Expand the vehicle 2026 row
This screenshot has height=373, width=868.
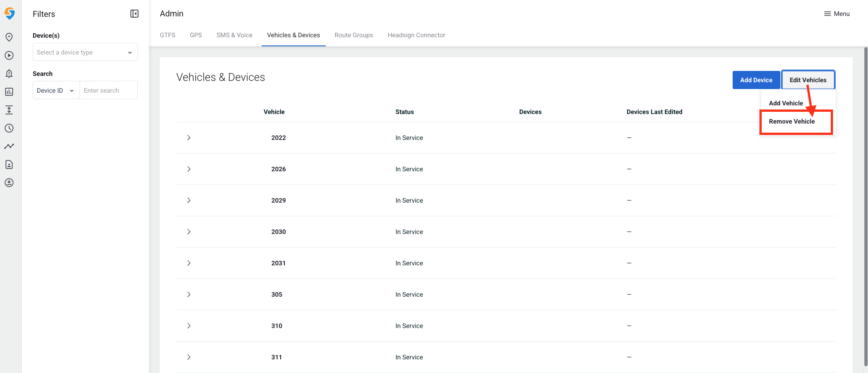[x=189, y=169]
